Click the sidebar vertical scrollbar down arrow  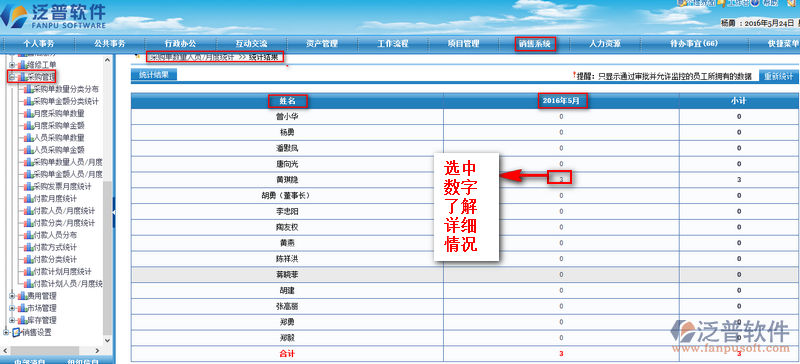tap(107, 340)
